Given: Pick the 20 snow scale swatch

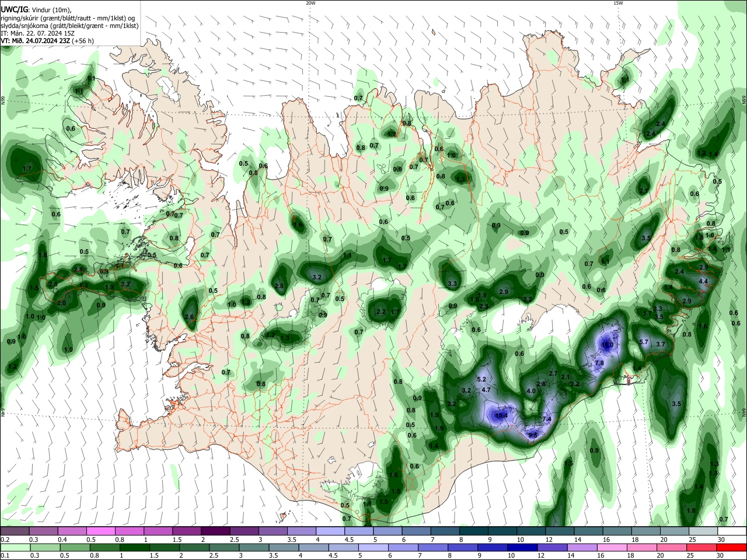Looking at the screenshot, I should pos(674,531).
